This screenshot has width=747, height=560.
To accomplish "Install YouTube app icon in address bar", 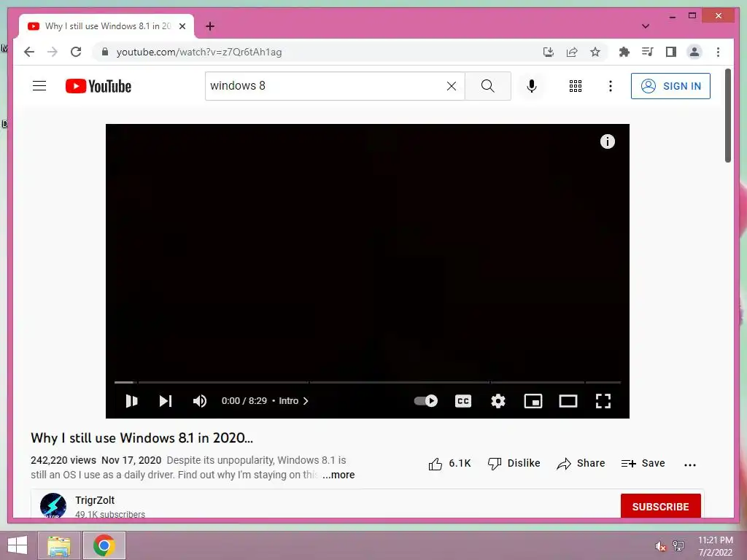I will 549,52.
